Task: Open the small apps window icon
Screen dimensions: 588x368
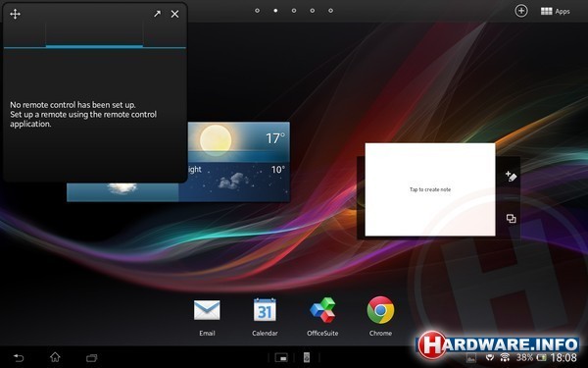Action: click(x=281, y=357)
